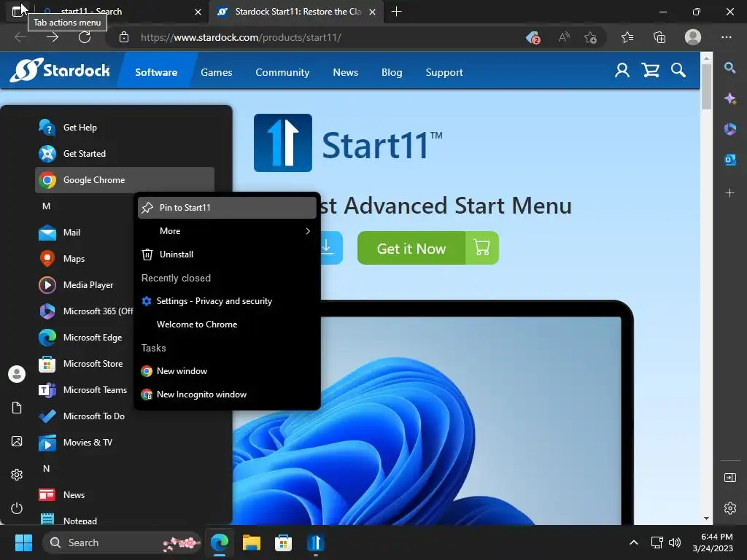
Task: Open the Stardock account icon
Action: (x=622, y=71)
